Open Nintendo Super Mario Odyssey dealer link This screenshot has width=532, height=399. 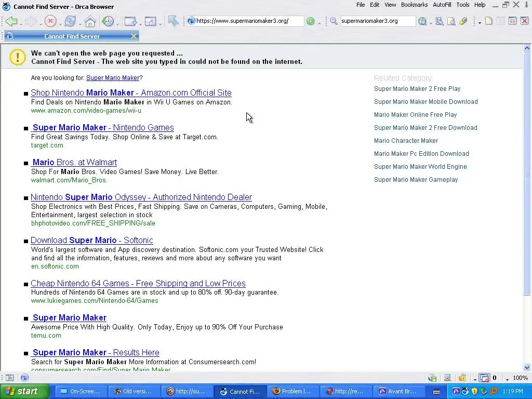[141, 197]
